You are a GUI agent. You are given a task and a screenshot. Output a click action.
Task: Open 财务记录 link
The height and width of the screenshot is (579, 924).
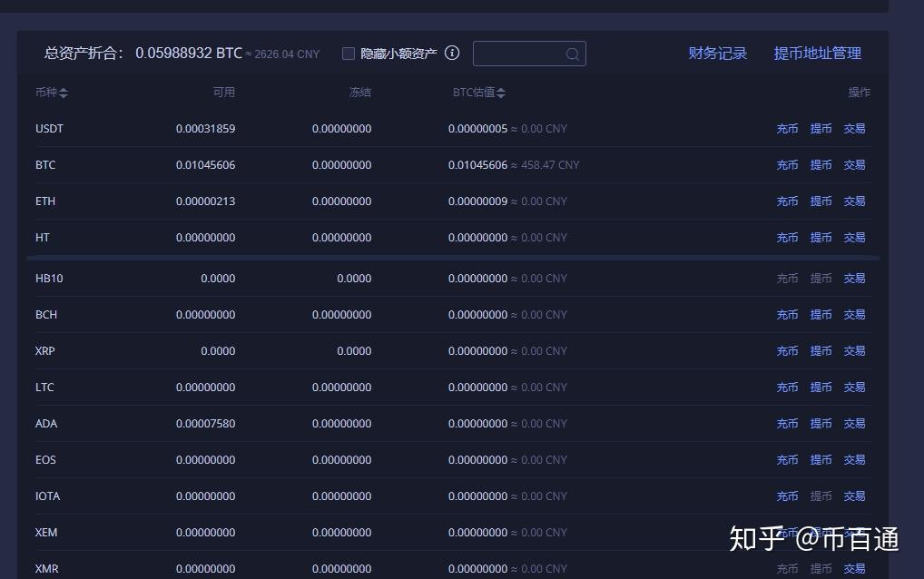[x=718, y=53]
